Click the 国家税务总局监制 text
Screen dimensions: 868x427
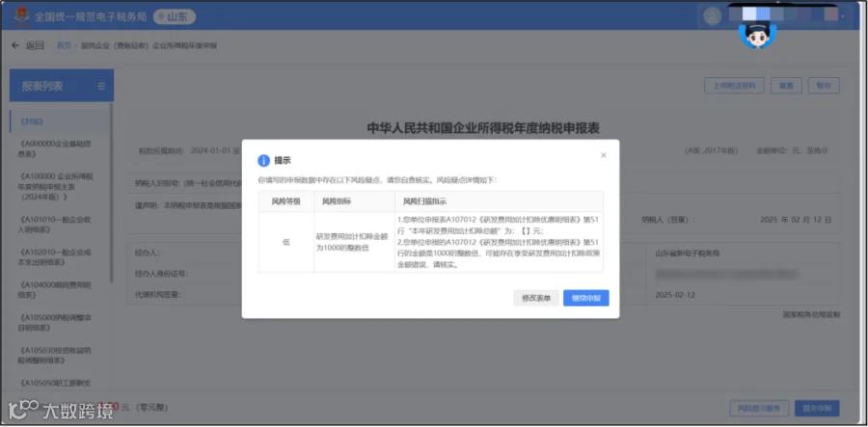pyautogui.click(x=811, y=314)
